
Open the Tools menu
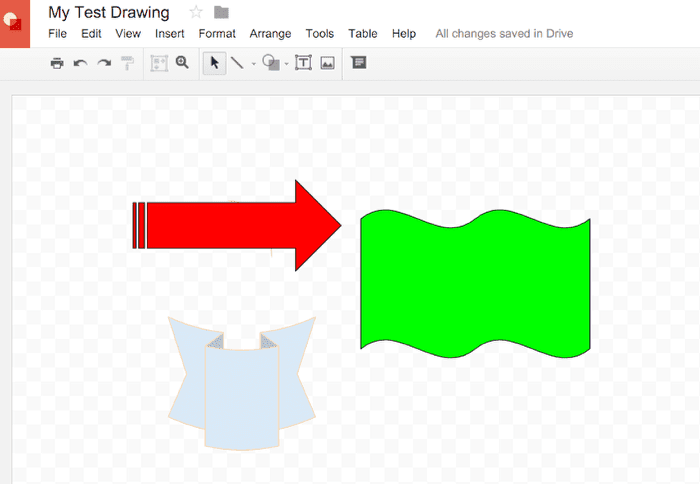pos(319,33)
